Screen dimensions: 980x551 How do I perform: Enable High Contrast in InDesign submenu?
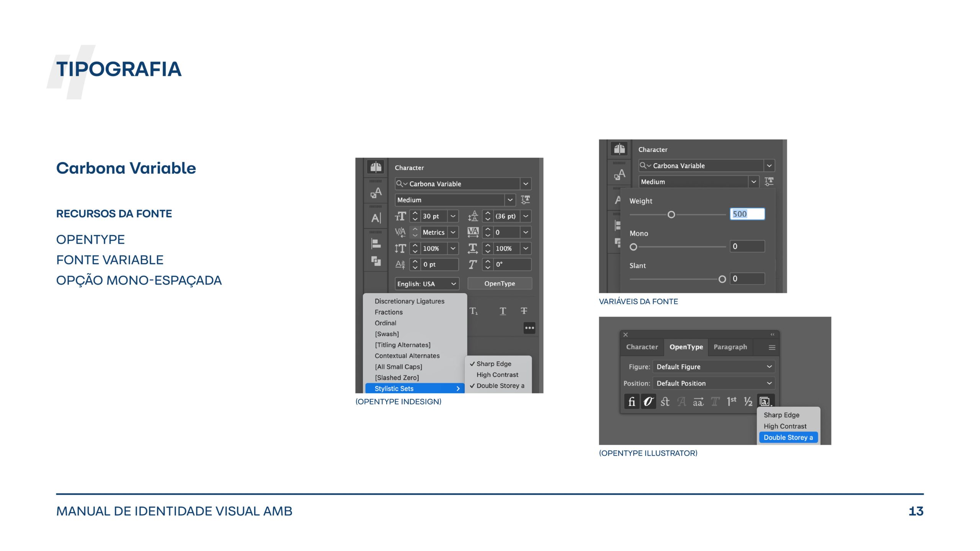(497, 375)
